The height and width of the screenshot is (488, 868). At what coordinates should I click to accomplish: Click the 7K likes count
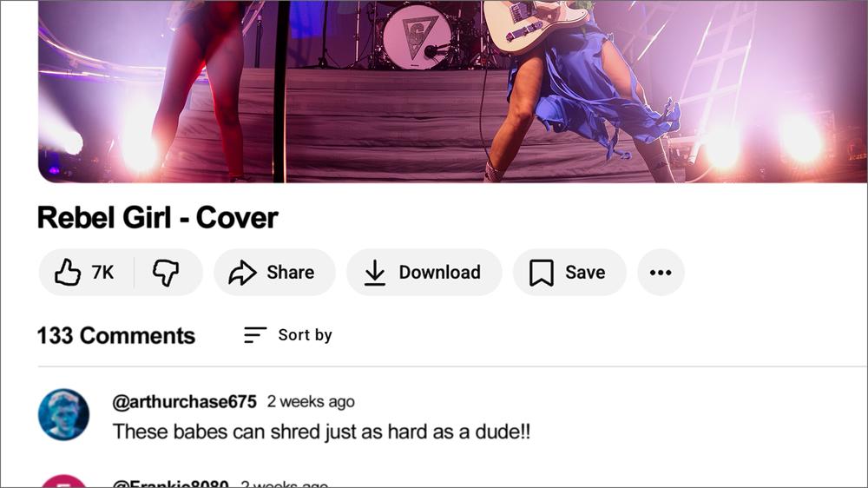103,273
